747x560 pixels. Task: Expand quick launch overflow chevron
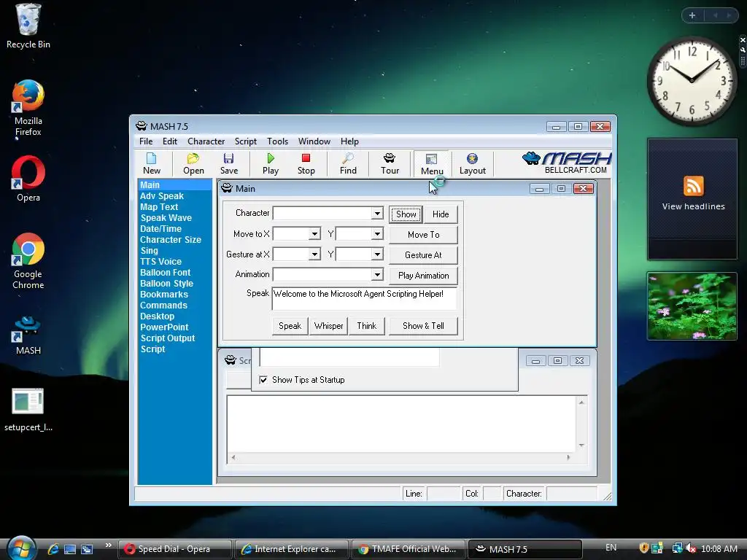(x=109, y=545)
